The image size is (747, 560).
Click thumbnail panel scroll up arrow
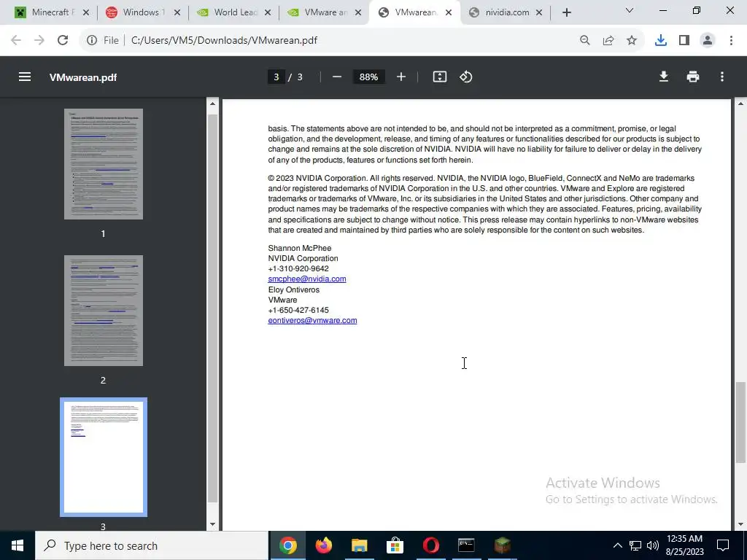(x=212, y=104)
